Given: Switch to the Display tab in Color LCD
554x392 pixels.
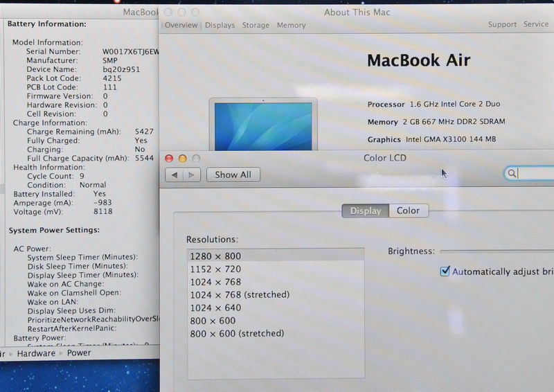Looking at the screenshot, I should tap(366, 211).
